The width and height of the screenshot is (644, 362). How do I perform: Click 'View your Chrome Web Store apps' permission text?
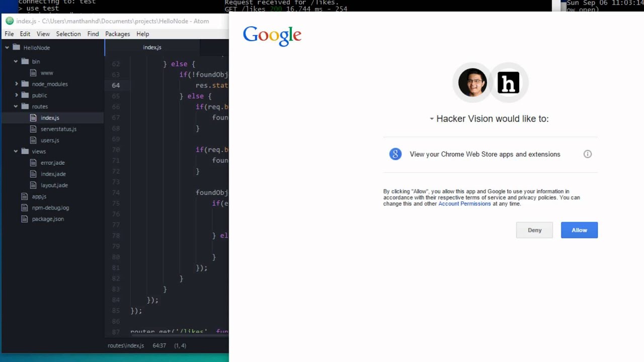(x=485, y=154)
